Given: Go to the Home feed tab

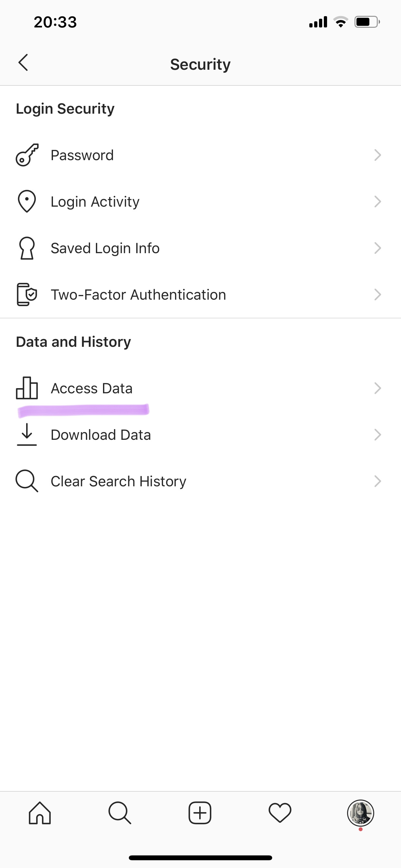Looking at the screenshot, I should click(40, 813).
